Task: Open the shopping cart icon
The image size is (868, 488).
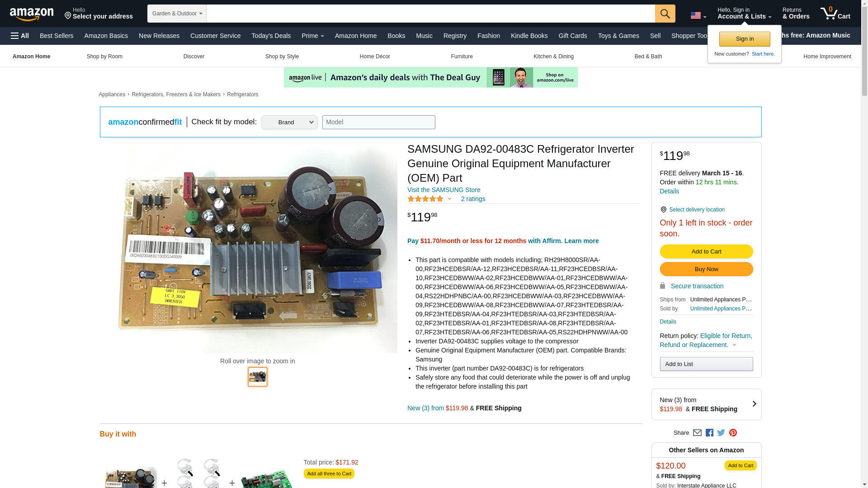Action: (835, 14)
